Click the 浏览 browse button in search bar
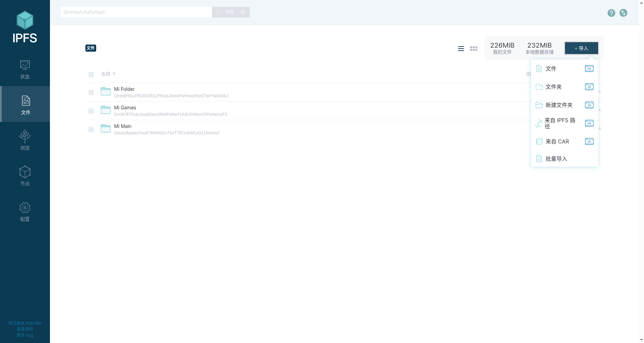The height and width of the screenshot is (343, 644). 225,12
